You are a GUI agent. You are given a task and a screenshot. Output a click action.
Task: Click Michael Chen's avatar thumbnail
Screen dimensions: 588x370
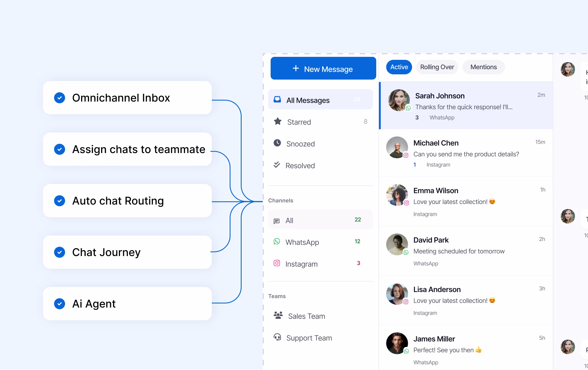pos(397,147)
